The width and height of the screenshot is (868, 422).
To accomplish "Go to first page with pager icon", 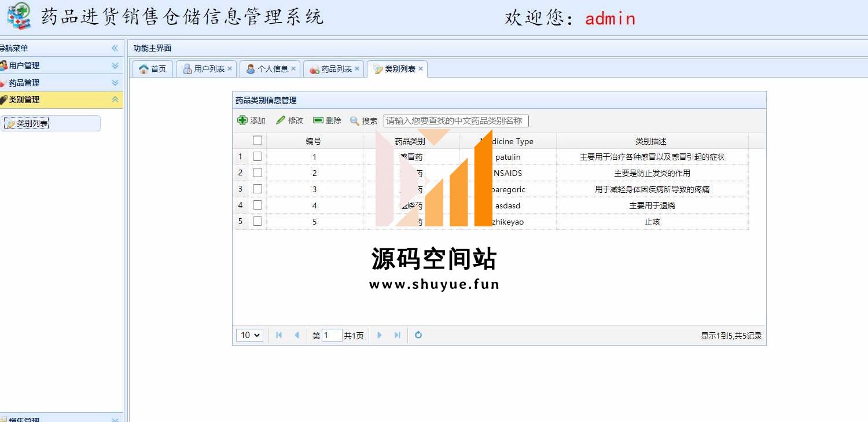I will [279, 335].
